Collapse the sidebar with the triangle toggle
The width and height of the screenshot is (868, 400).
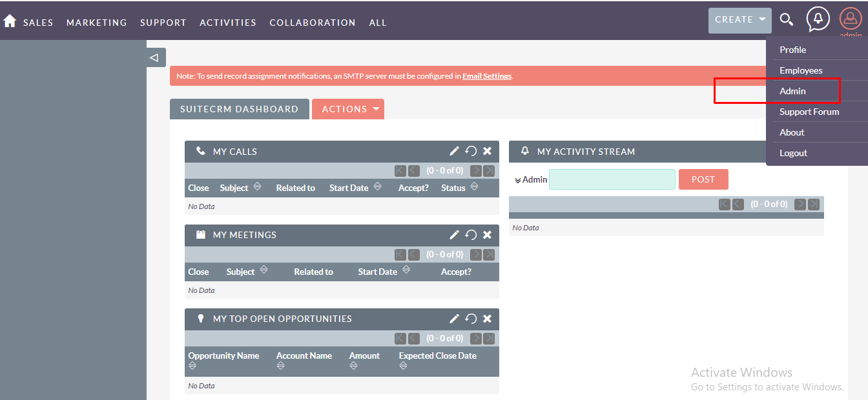[x=156, y=57]
